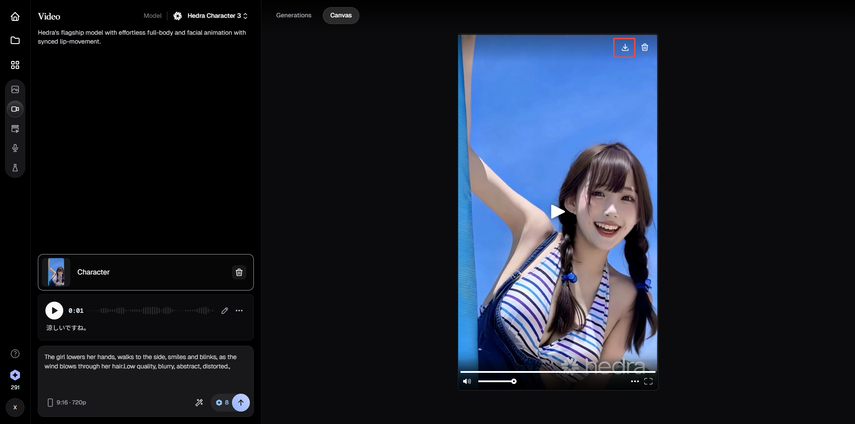
Task: Switch to the Generations tab
Action: point(294,15)
